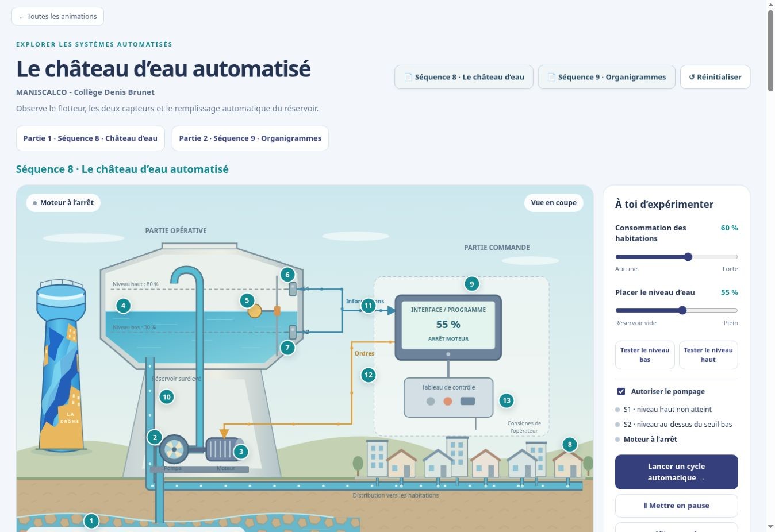Select marker 2 near the pump
Viewport: 775px width, 532px height.
(x=155, y=437)
